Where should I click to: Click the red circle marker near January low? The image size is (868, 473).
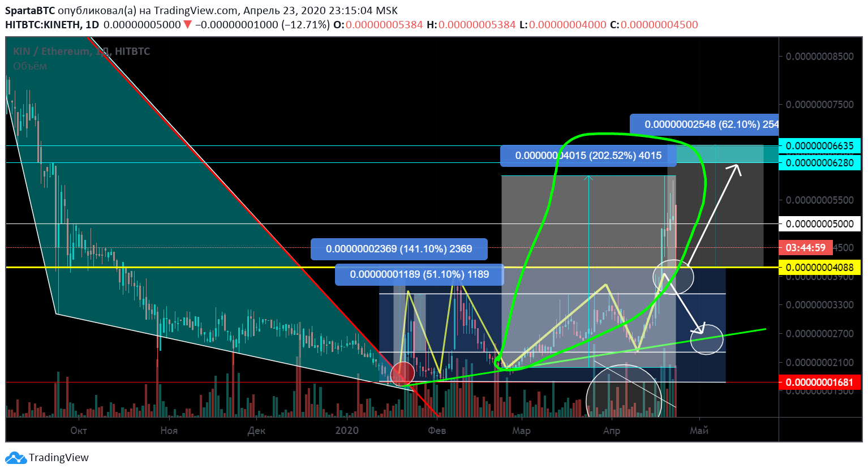click(402, 373)
